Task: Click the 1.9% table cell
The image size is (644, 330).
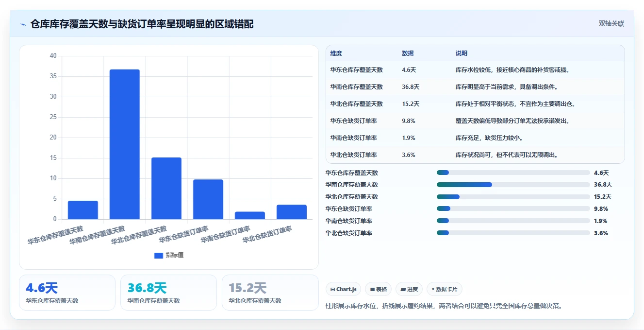Action: pos(409,138)
